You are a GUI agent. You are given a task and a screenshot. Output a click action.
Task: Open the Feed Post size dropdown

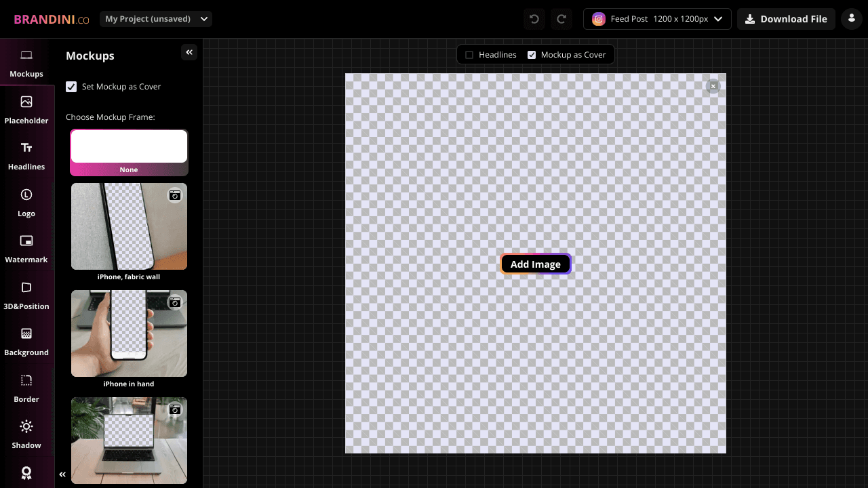(656, 18)
